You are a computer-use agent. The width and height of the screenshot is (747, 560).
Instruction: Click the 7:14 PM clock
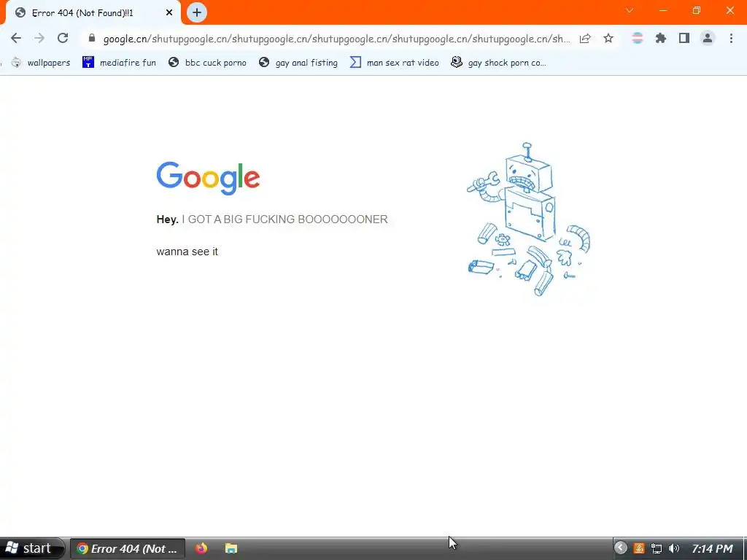tap(712, 548)
